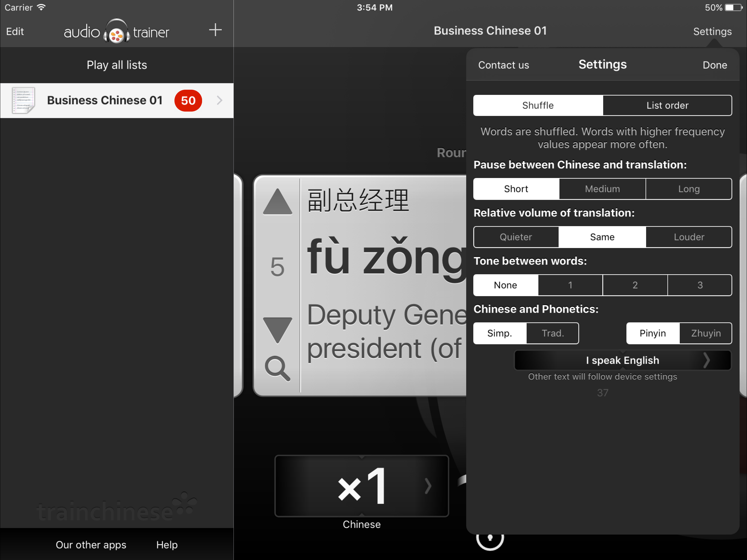The width and height of the screenshot is (747, 560).
Task: Choose Same translation volume
Action: (602, 237)
